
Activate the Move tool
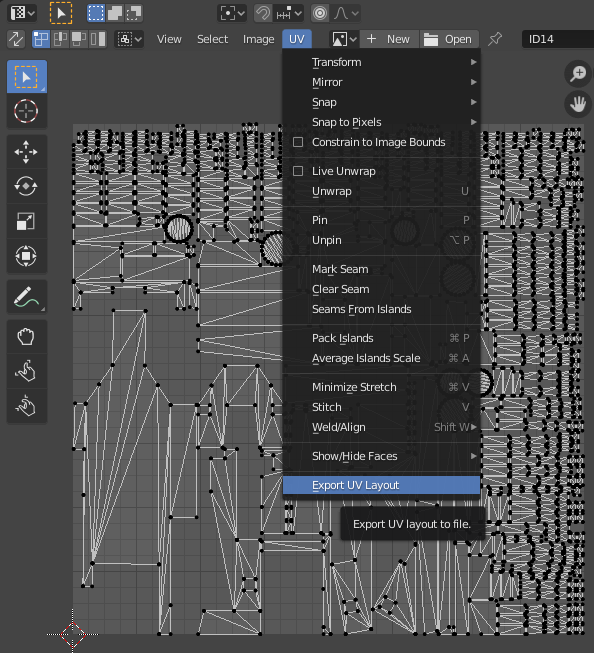pyautogui.click(x=27, y=152)
